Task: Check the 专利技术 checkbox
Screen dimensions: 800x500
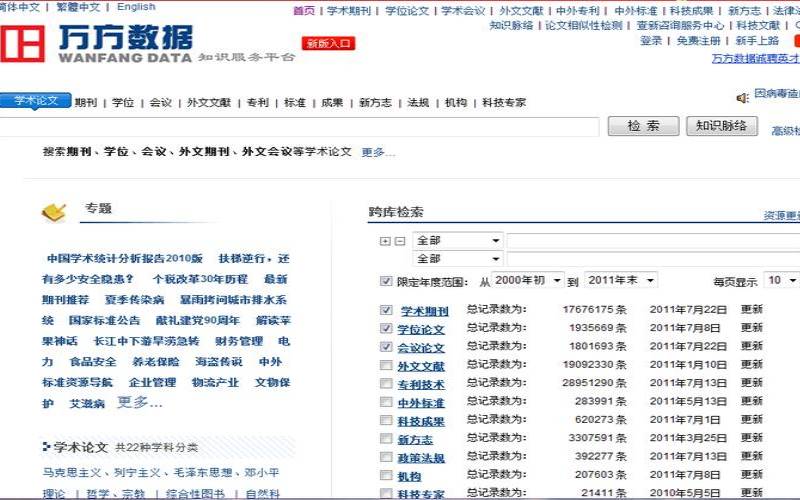Action: tap(386, 383)
